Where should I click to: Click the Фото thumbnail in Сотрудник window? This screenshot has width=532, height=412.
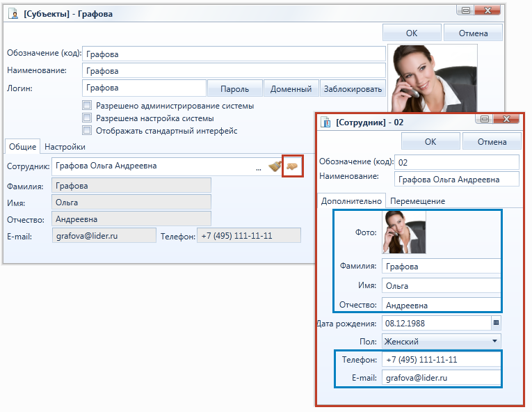(x=404, y=232)
